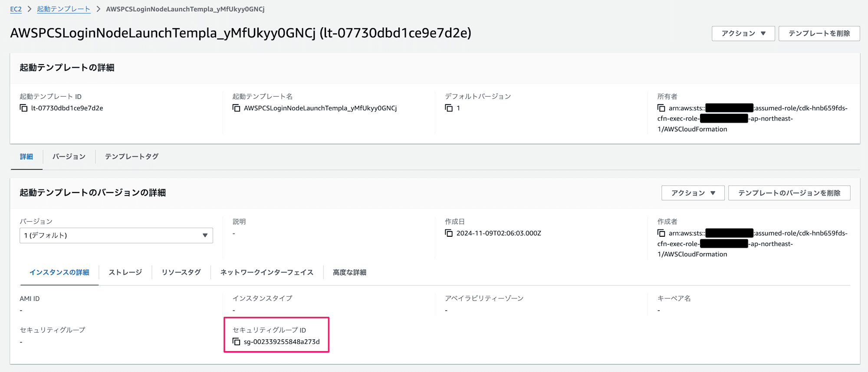
Task: Select the ストレージ tab
Action: (125, 272)
